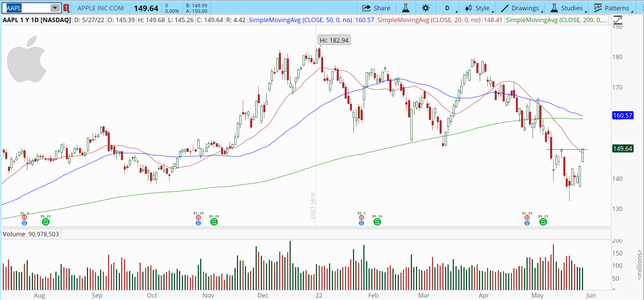
Task: Click the D: 5/27/22 date value
Action: tap(89, 20)
